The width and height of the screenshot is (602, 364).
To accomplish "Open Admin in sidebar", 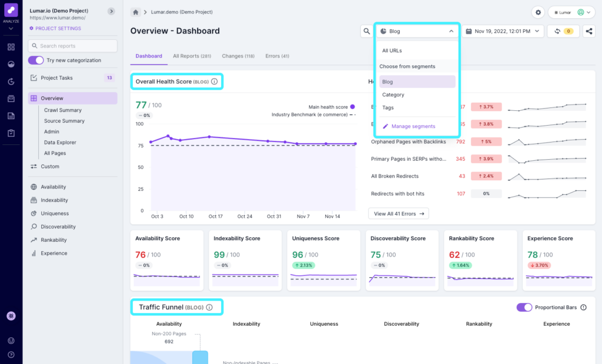I will [x=52, y=132].
